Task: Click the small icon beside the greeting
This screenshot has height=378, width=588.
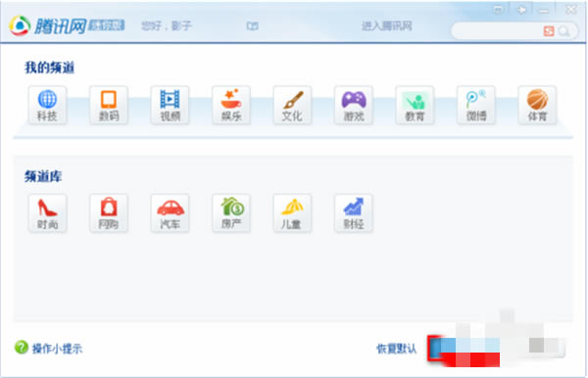Action: 253,25
